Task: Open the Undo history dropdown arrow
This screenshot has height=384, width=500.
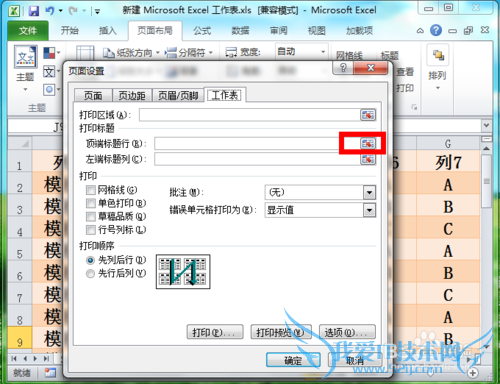Action: [60, 11]
